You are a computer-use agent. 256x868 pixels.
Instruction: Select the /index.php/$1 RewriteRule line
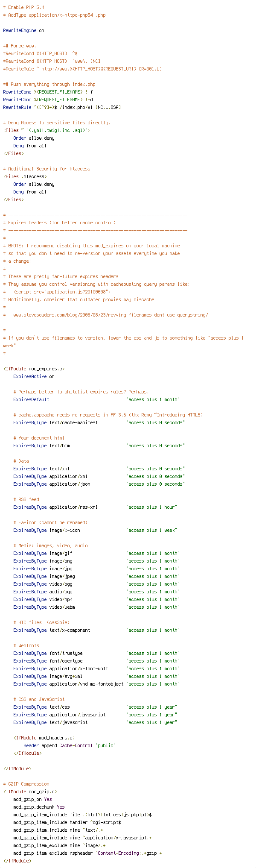[62, 107]
